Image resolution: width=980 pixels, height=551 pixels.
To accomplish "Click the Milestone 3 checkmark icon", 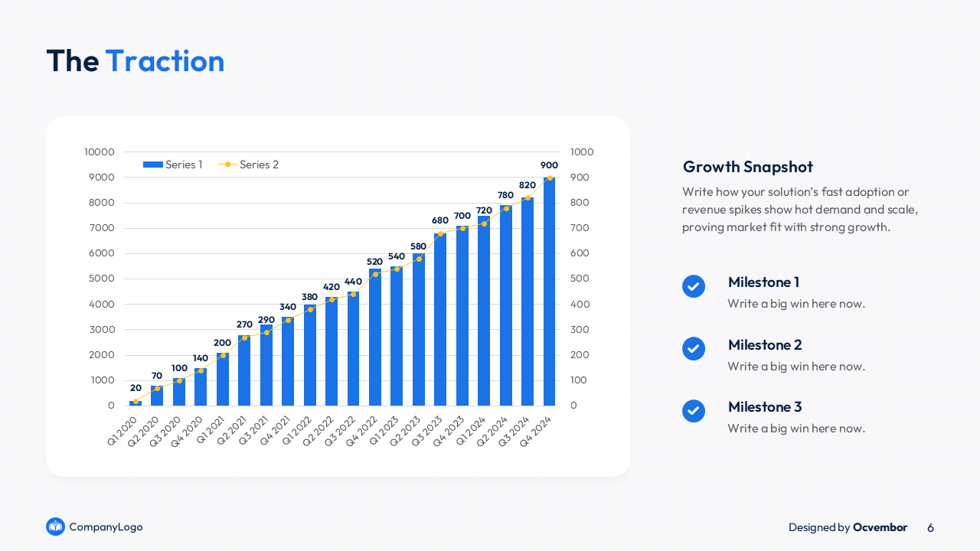I will pyautogui.click(x=693, y=411).
